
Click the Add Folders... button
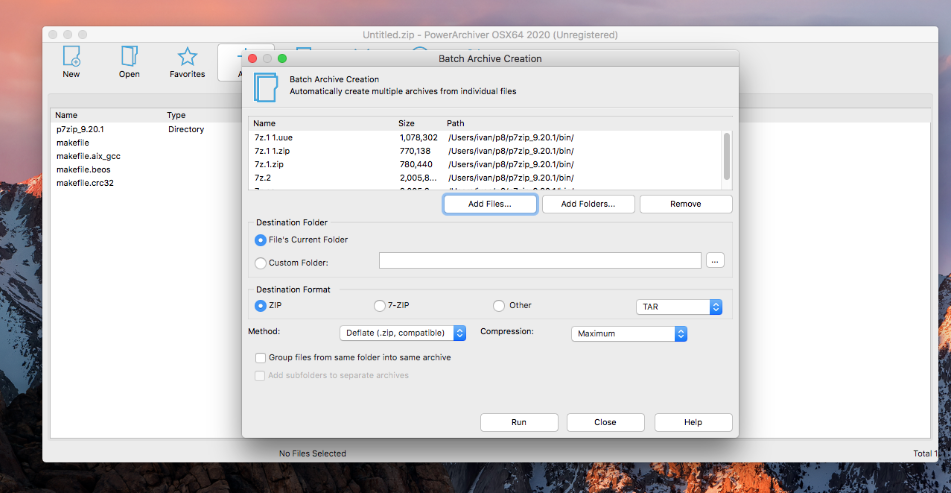(x=588, y=204)
